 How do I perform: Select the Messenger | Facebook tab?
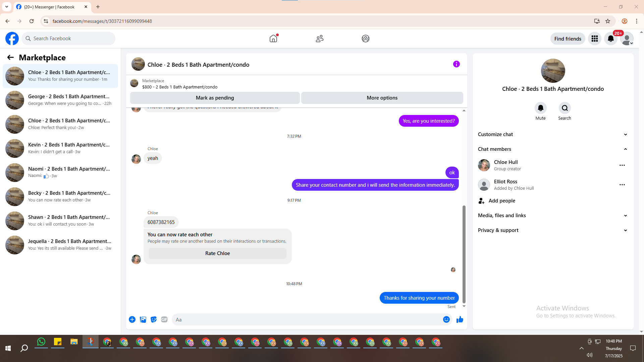point(52,7)
